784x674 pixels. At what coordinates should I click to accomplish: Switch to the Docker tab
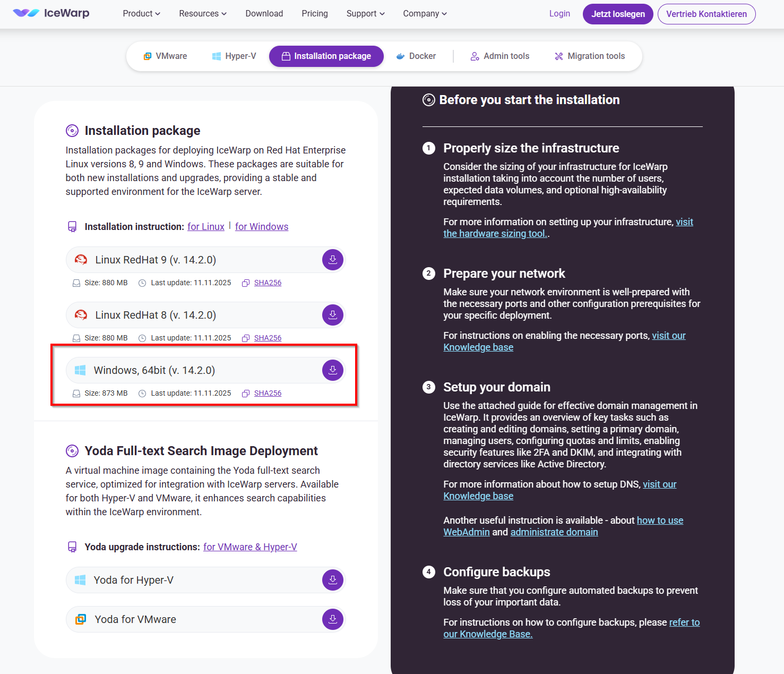pos(416,56)
